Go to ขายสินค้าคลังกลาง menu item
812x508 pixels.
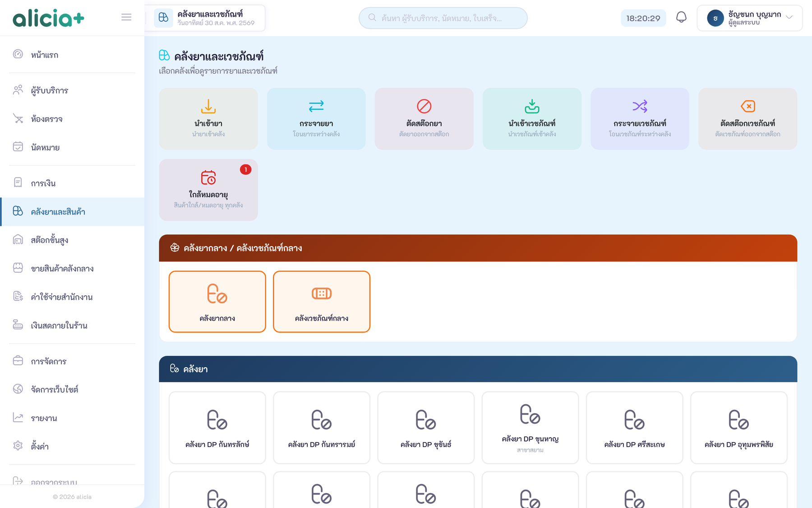72,268
